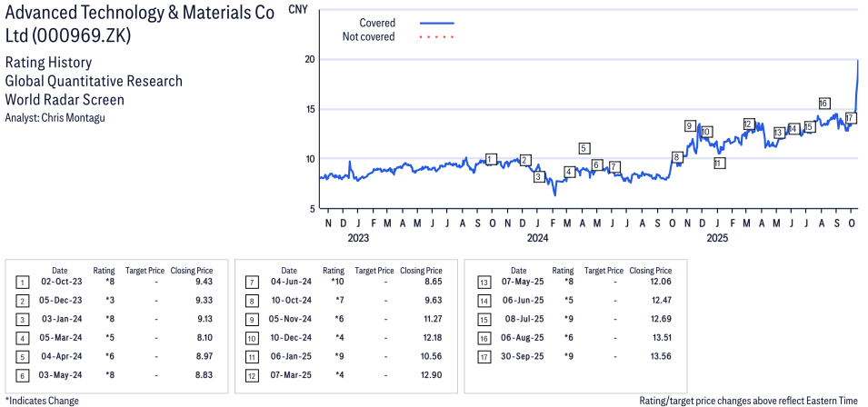Select chart marker 5 above the line
Image resolution: width=868 pixels, height=407 pixels.
pos(584,148)
